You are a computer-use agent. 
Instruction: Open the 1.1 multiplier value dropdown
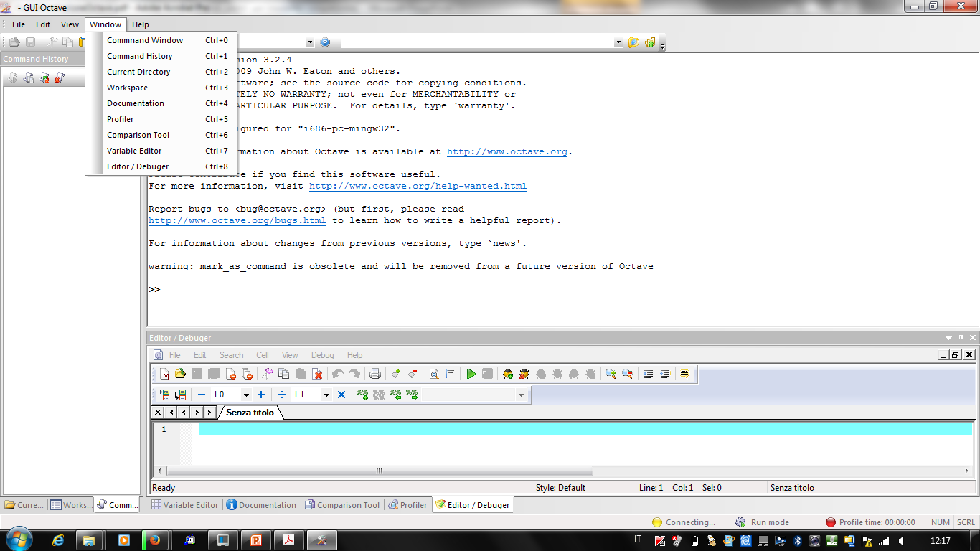326,395
